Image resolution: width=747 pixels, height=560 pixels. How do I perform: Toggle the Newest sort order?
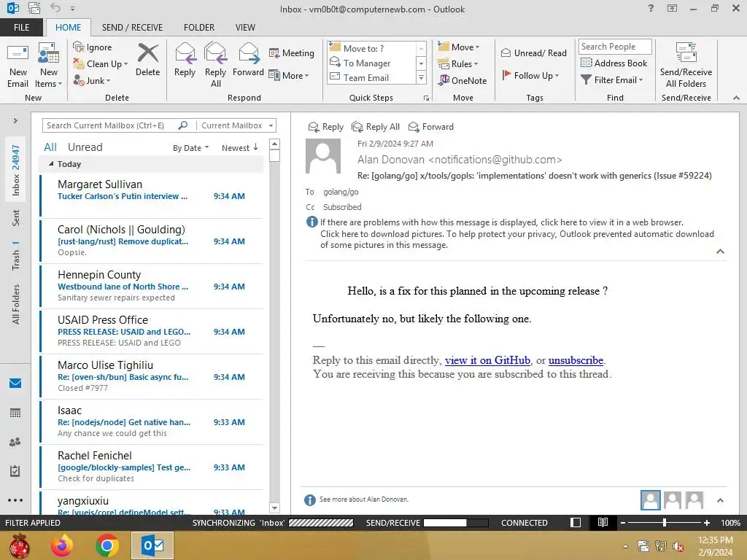point(239,147)
